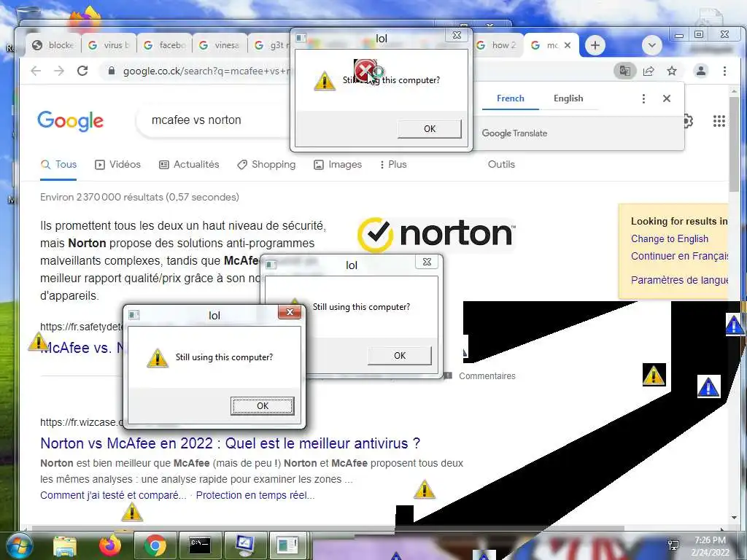Open Command Prompt from the taskbar
The width and height of the screenshot is (747, 560).
click(200, 545)
